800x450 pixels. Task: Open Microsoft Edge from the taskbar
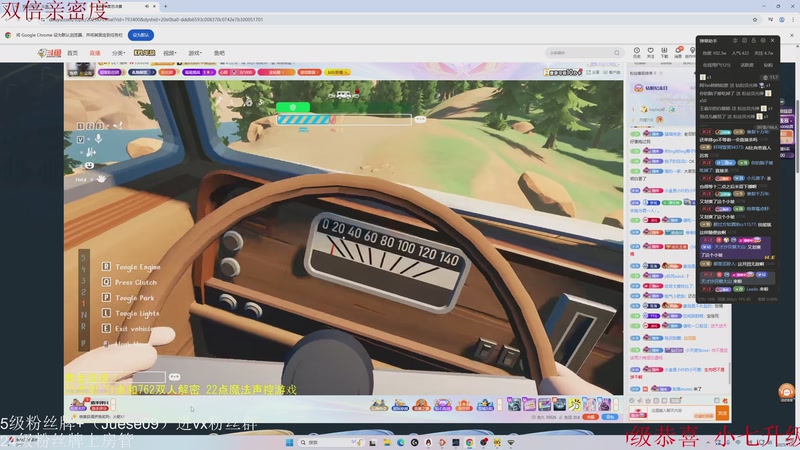401,442
